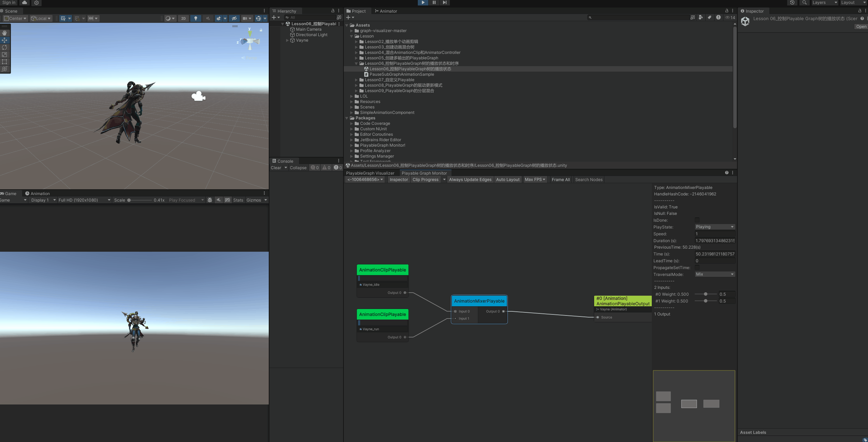Image resolution: width=868 pixels, height=442 pixels.
Task: Switch to PlayableGraph Visualizer tab
Action: point(370,173)
